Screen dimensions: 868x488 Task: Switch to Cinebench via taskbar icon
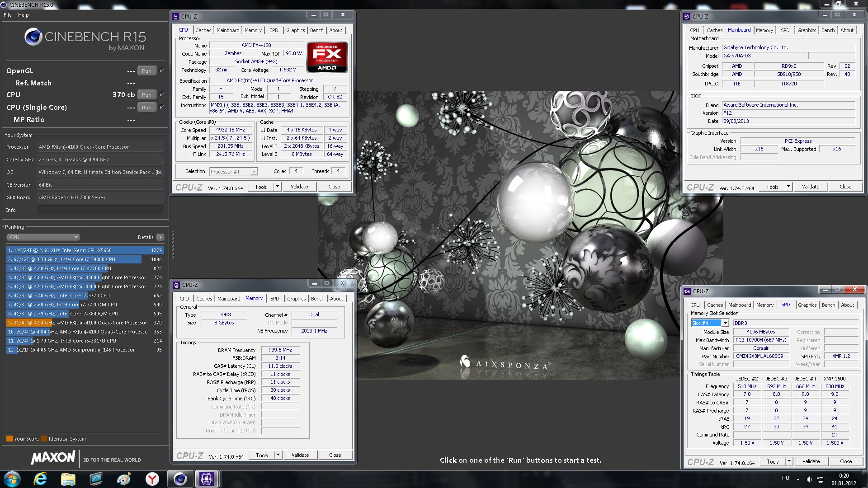180,479
